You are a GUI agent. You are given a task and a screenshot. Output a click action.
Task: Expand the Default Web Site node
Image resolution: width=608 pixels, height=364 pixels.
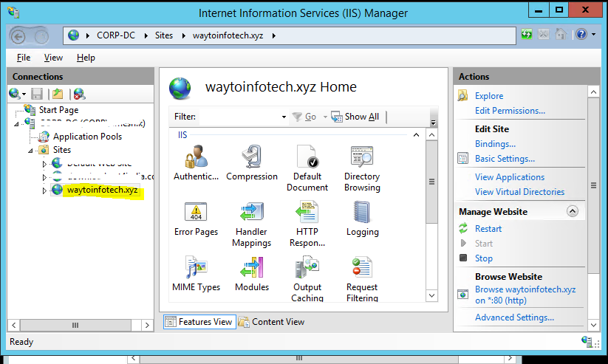[x=44, y=164]
